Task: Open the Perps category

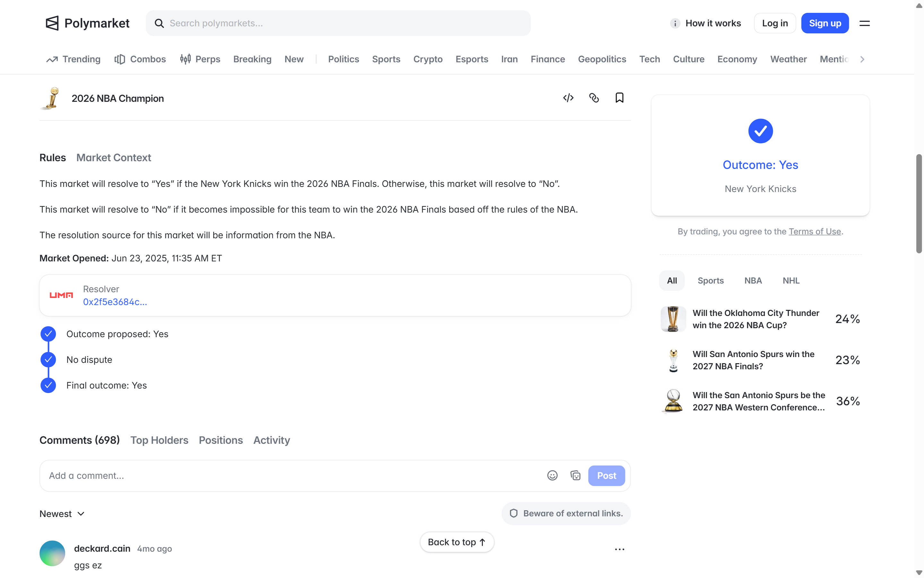Action: coord(200,59)
